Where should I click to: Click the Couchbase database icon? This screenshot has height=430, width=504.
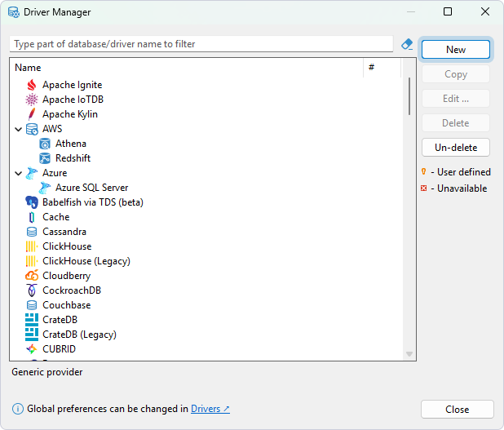(32, 305)
